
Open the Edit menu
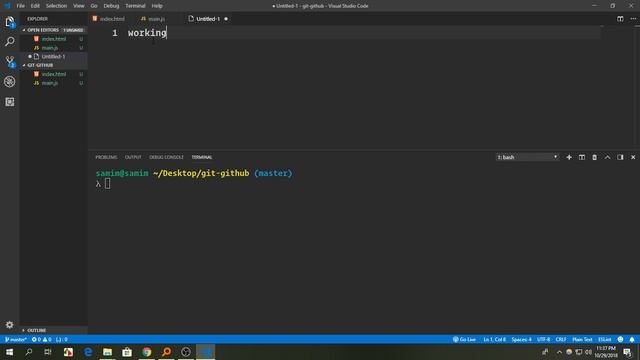click(35, 6)
